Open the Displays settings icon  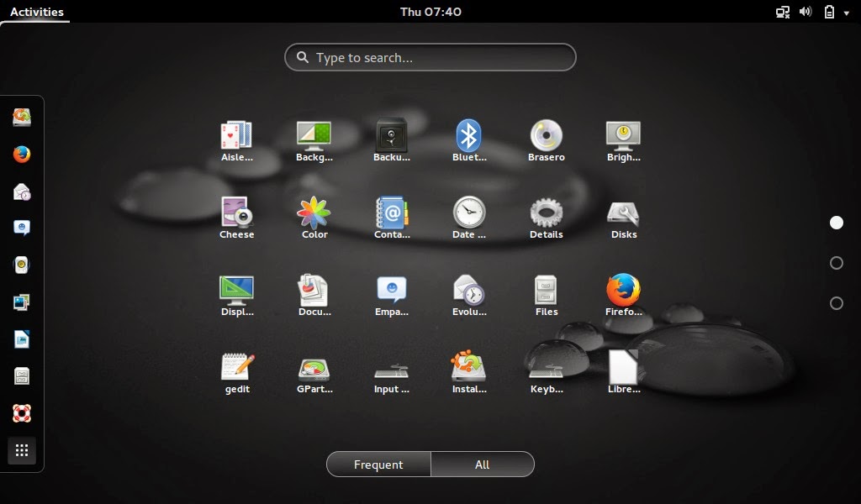(236, 290)
